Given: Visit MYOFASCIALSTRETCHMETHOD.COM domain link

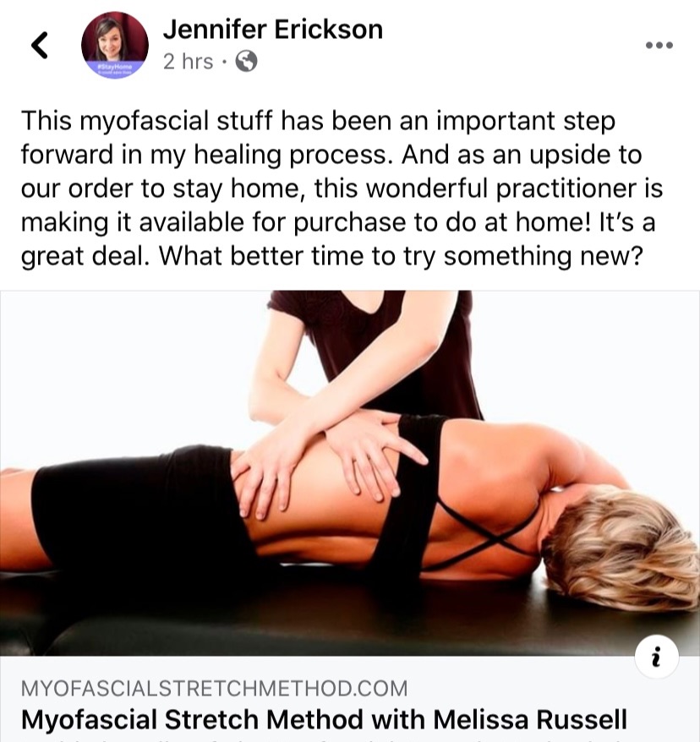Looking at the screenshot, I should coord(214,688).
